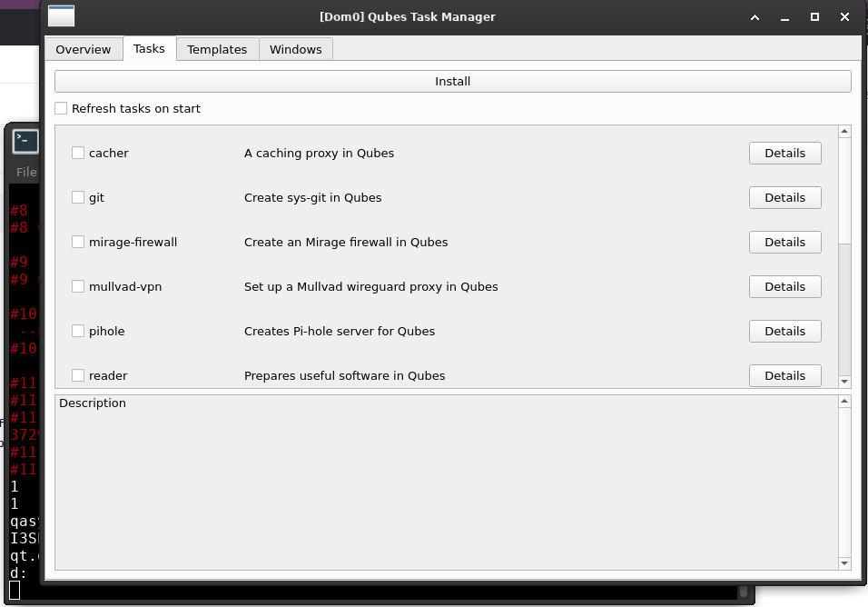
Task: Select the mirage-firewall checkbox
Action: 78,242
